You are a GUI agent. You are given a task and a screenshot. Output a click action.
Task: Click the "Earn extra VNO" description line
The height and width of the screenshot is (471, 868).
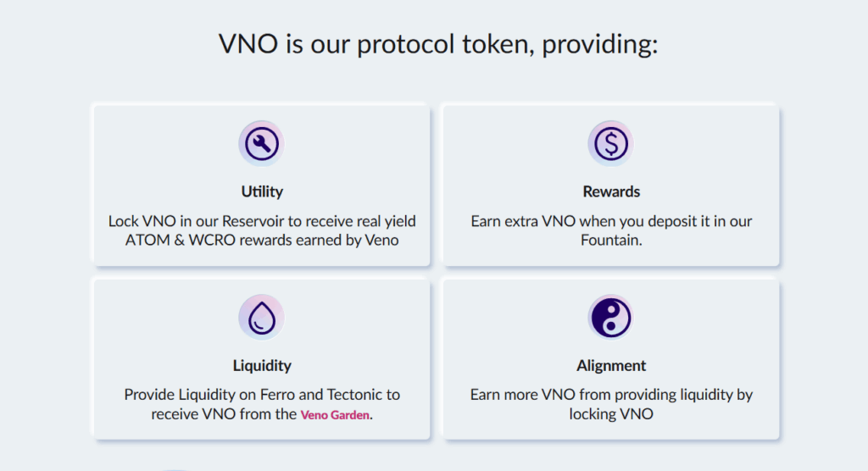coord(611,221)
